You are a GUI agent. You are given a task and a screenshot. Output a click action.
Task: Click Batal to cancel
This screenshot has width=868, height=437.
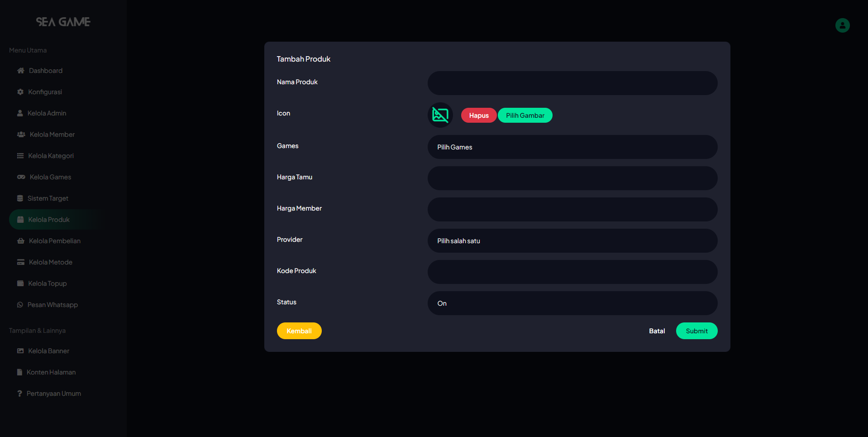pyautogui.click(x=657, y=331)
